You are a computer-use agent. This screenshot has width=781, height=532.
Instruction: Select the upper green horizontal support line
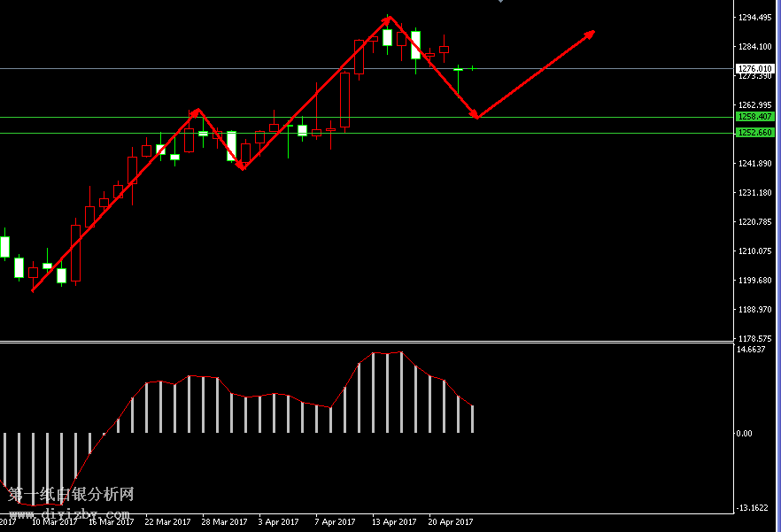click(602, 117)
